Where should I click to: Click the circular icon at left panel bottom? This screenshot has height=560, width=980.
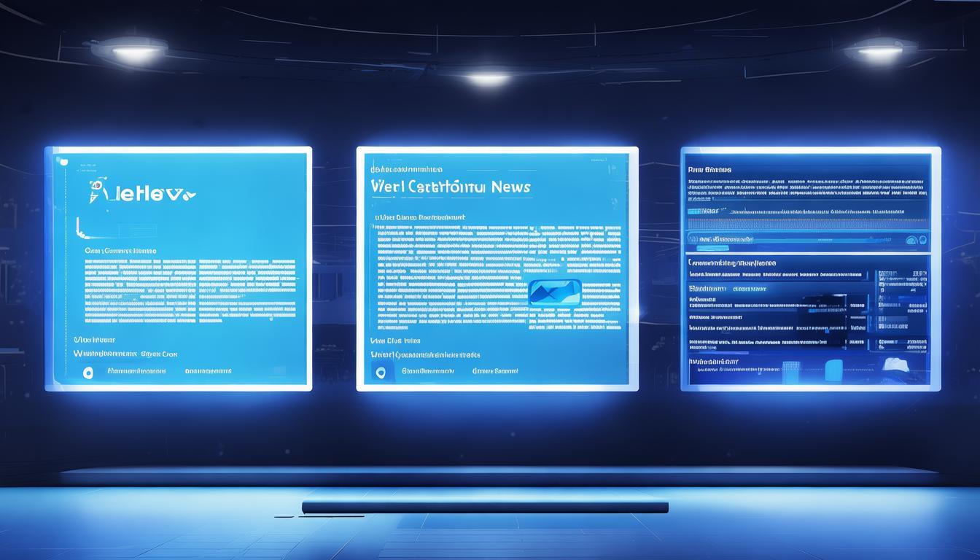pos(88,373)
